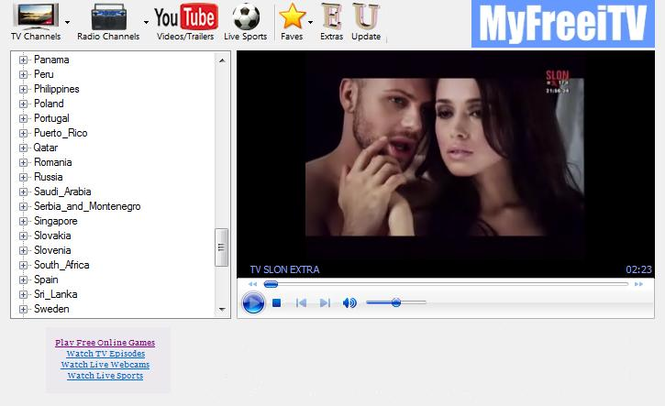Image resolution: width=665 pixels, height=406 pixels.
Task: Click the country list scroll up arrow
Action: pyautogui.click(x=222, y=61)
